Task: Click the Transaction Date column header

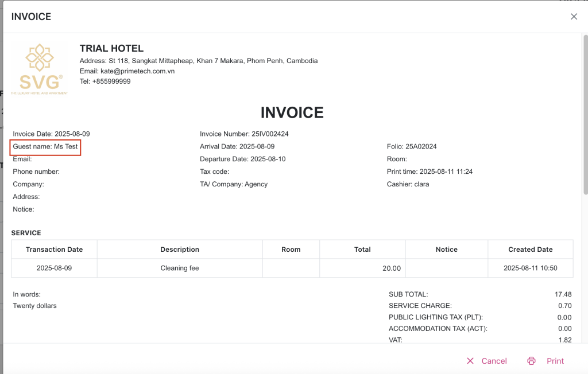Action: (54, 250)
